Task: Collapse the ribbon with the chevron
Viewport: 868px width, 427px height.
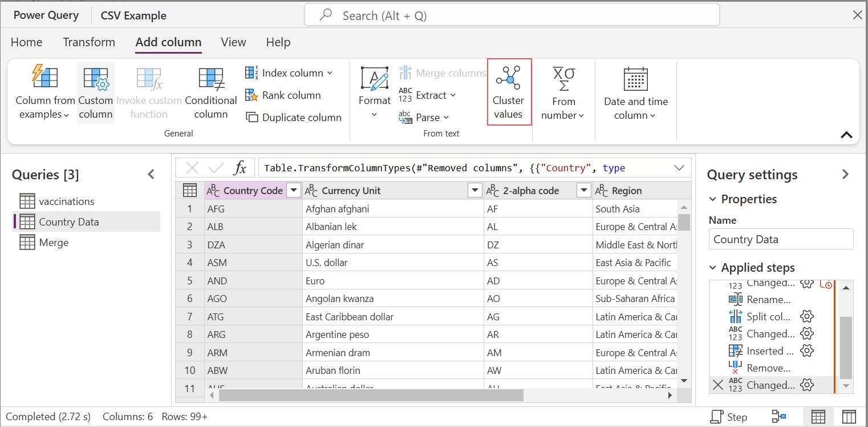Action: 846,135
